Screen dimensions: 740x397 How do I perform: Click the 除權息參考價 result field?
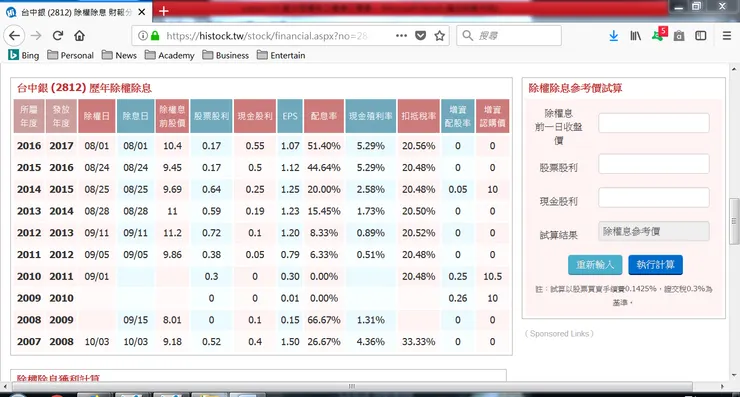(x=654, y=231)
